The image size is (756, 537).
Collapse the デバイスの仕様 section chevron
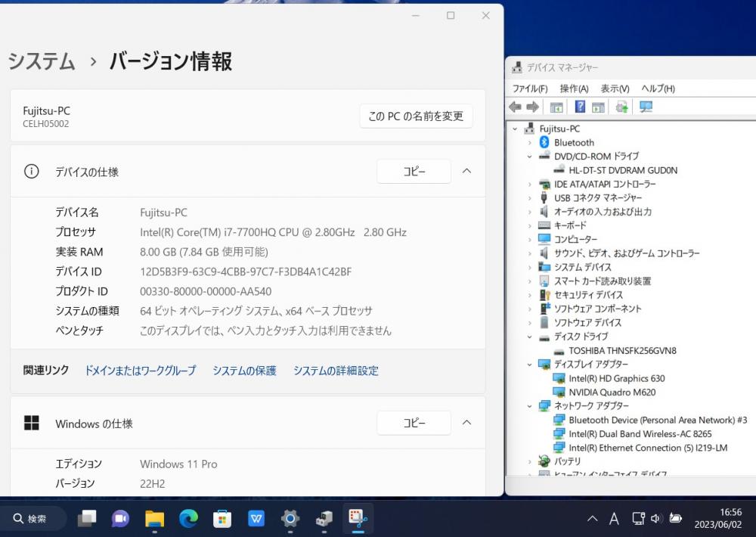tap(466, 171)
